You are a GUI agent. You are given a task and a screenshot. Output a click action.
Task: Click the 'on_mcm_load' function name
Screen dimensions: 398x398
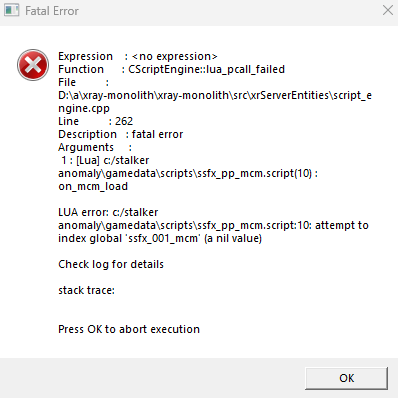coord(93,186)
